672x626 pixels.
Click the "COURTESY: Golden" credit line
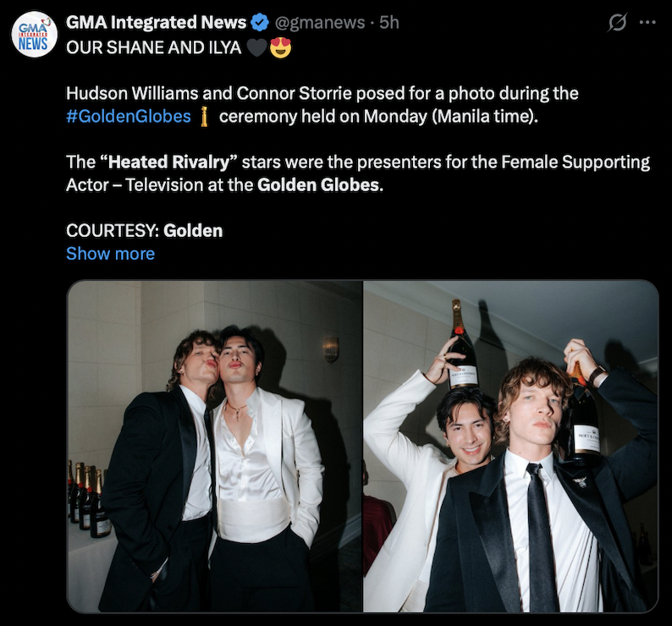(x=144, y=230)
